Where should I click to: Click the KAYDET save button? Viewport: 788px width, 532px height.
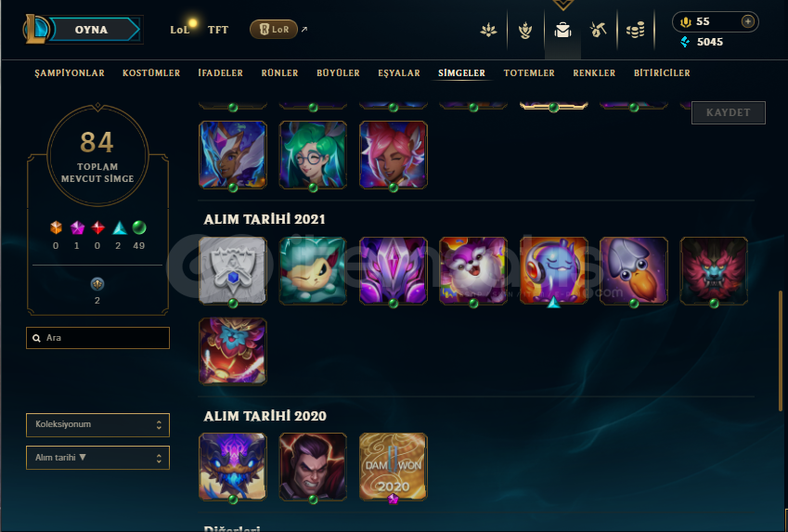[x=729, y=112]
